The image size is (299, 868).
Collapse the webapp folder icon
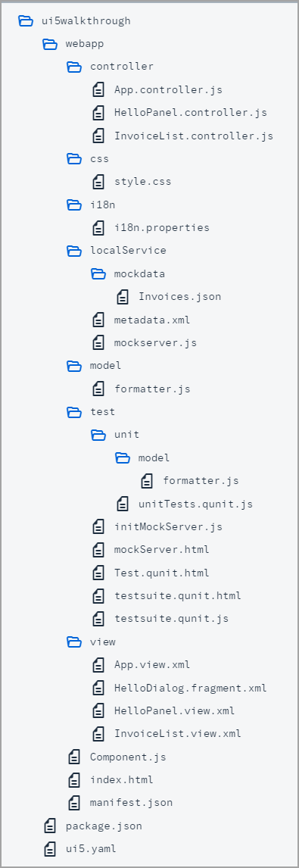[50, 44]
